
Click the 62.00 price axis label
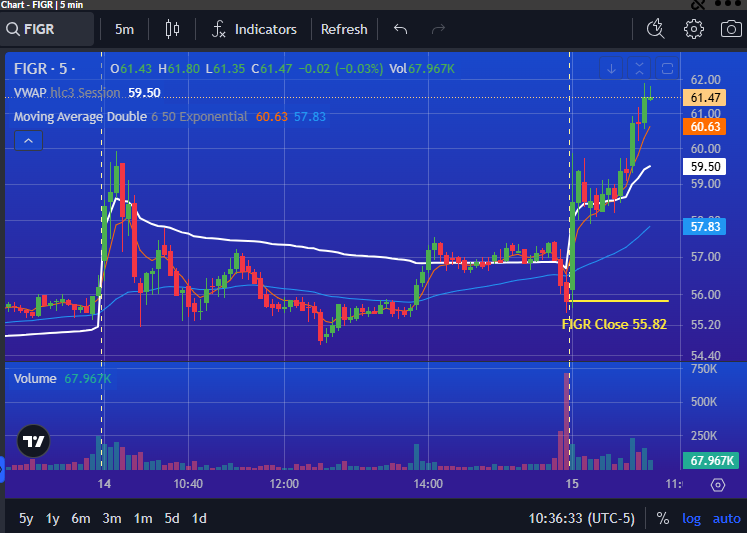[706, 80]
